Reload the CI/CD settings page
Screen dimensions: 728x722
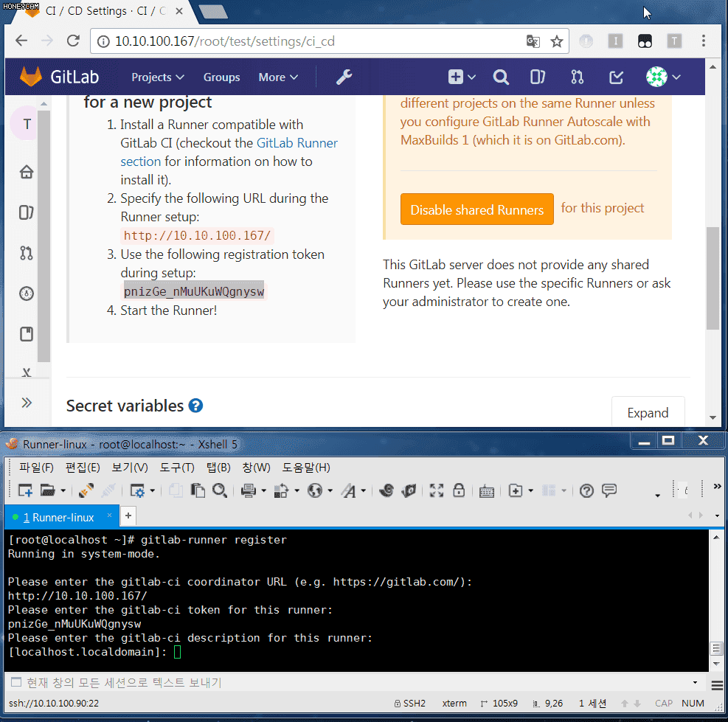click(73, 41)
